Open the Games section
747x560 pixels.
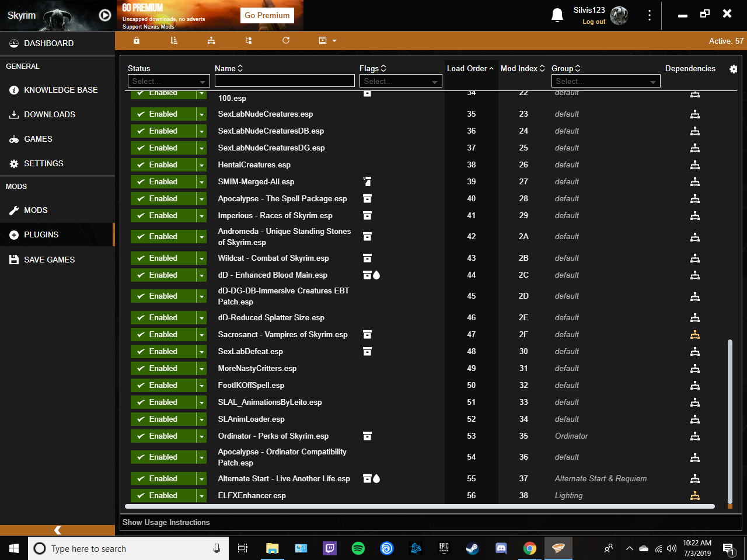tap(57, 139)
